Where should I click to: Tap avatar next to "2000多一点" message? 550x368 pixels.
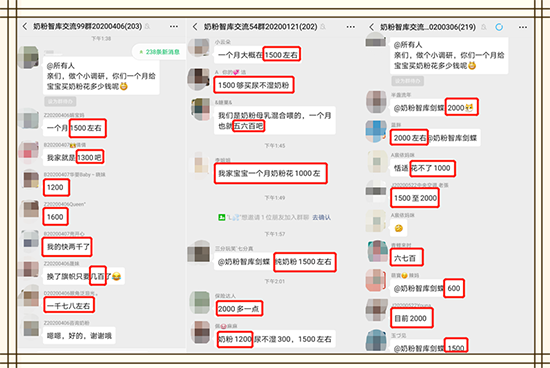pos(200,302)
